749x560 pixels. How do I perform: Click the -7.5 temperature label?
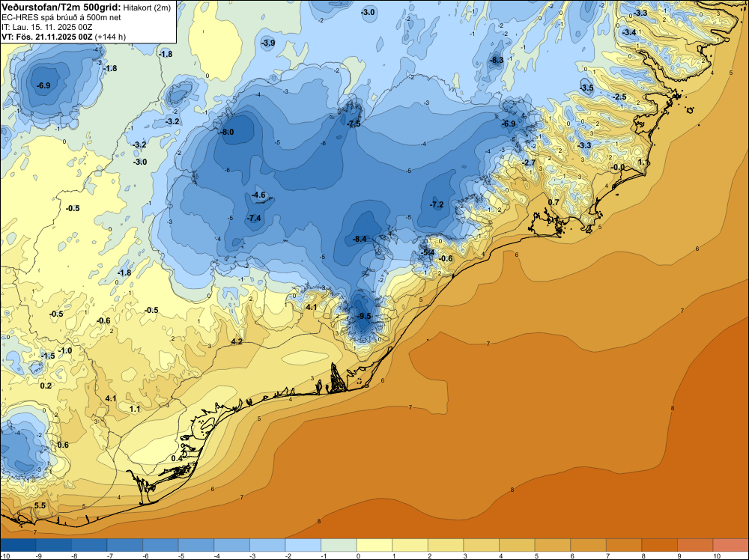(x=354, y=124)
